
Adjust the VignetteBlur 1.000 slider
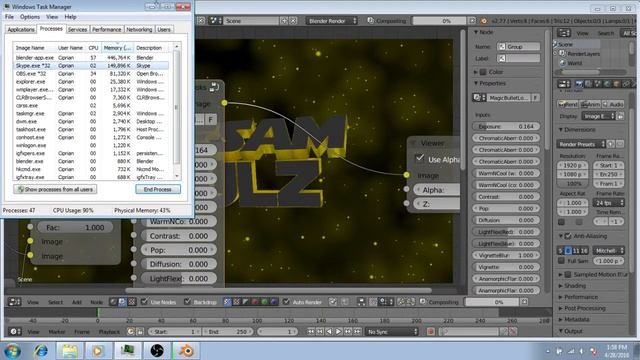tap(506, 255)
